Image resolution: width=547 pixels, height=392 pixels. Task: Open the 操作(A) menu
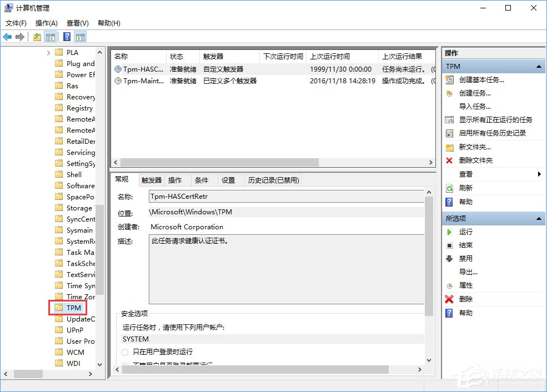pyautogui.click(x=46, y=23)
